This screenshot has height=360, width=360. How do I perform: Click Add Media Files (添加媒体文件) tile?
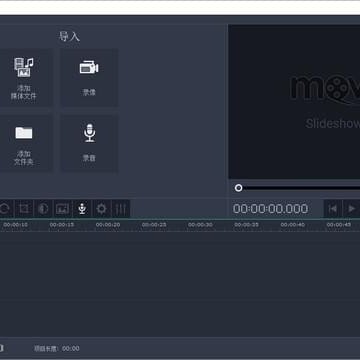[24, 78]
